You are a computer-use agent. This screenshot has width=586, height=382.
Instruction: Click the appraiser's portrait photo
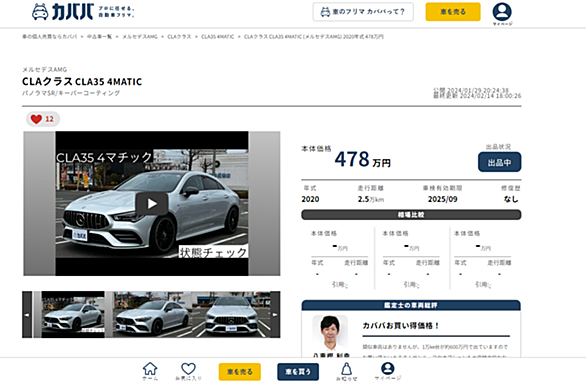pos(330,333)
